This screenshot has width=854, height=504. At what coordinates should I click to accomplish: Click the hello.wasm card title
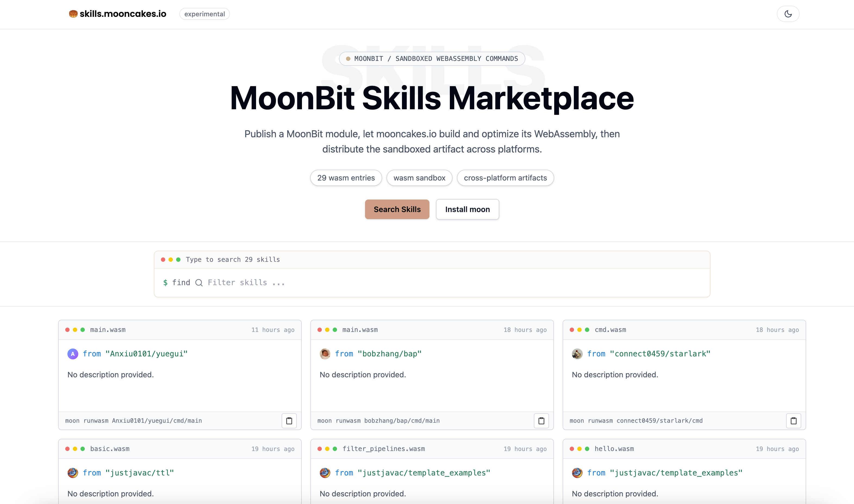pyautogui.click(x=614, y=449)
